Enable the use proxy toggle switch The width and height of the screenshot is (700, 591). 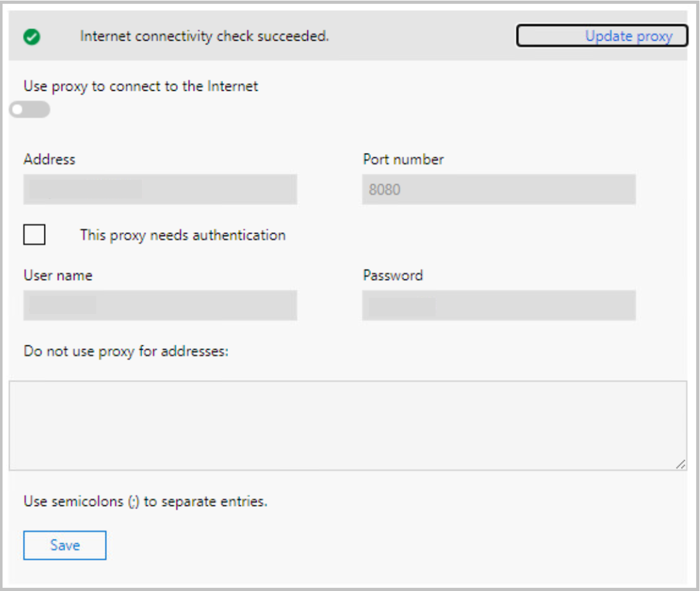tap(30, 110)
